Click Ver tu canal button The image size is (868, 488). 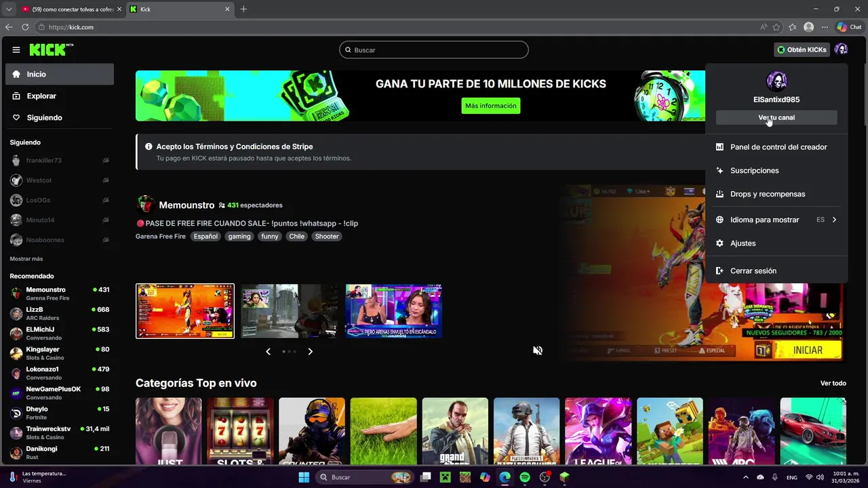776,118
